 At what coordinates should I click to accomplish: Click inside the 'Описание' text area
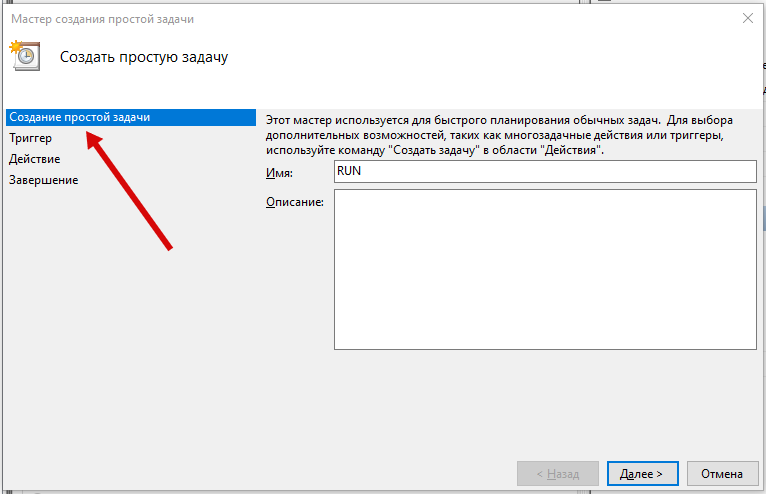pyautogui.click(x=544, y=270)
